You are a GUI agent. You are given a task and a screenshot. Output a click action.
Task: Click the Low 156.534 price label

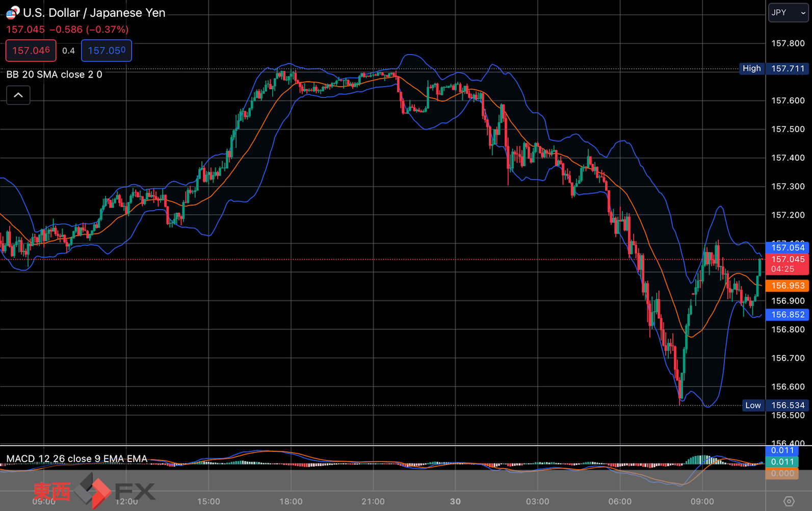775,405
